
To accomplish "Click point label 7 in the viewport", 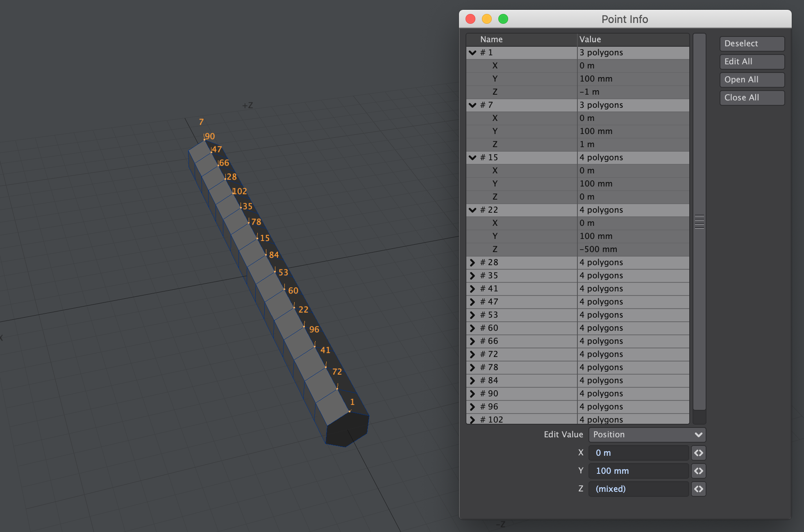I will point(201,122).
